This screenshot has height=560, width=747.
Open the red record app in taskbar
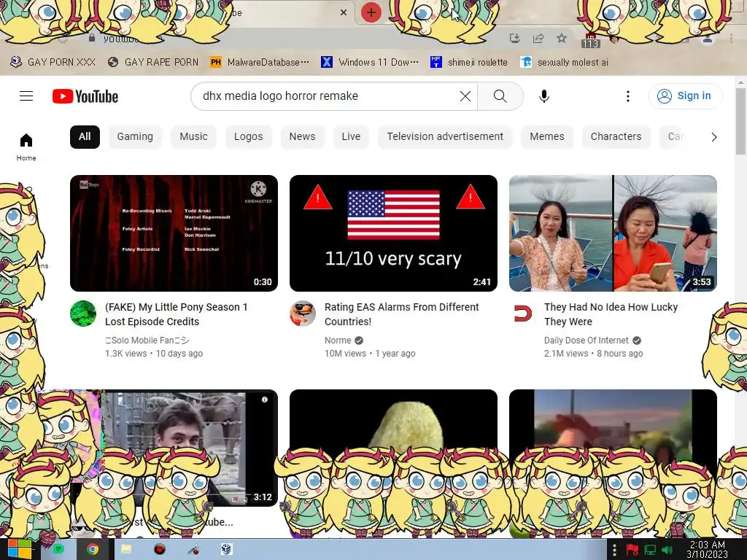pos(160,550)
